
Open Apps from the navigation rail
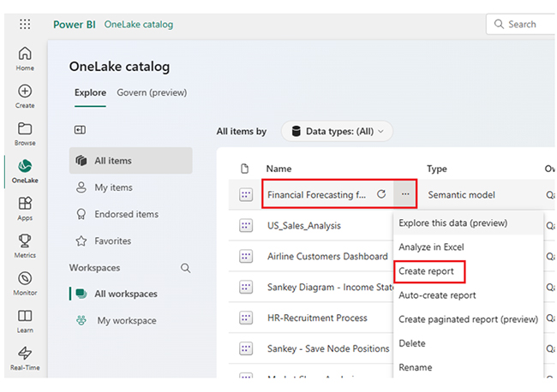click(x=25, y=209)
